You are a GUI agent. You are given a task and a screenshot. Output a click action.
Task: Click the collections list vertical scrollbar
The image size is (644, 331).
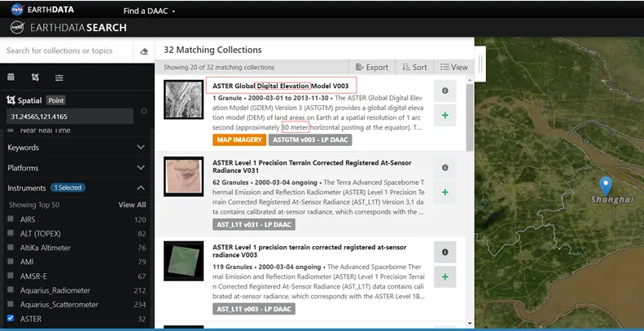click(471, 117)
